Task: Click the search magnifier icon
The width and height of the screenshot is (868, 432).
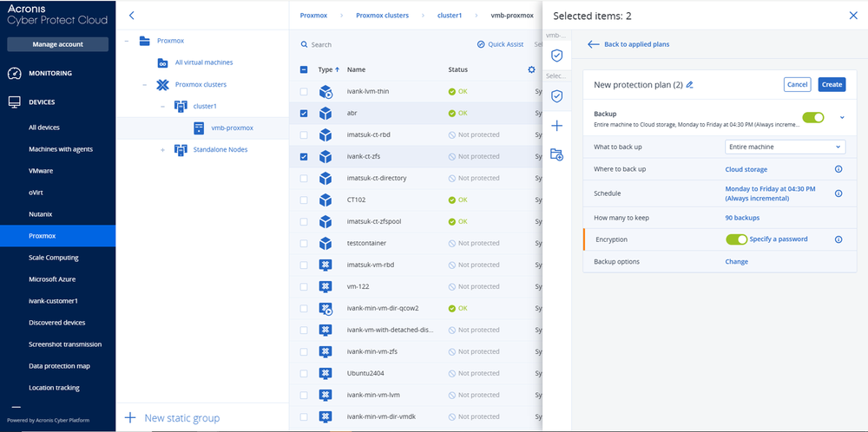Action: tap(304, 45)
